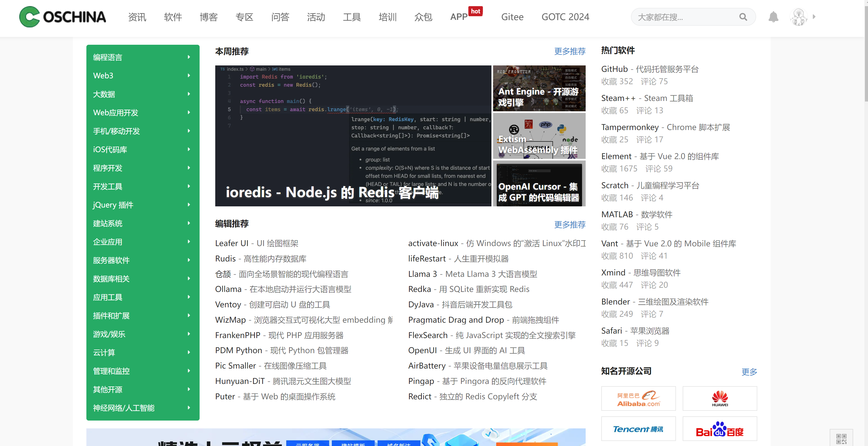868x446 pixels.
Task: Click the search magnifier icon
Action: click(743, 17)
